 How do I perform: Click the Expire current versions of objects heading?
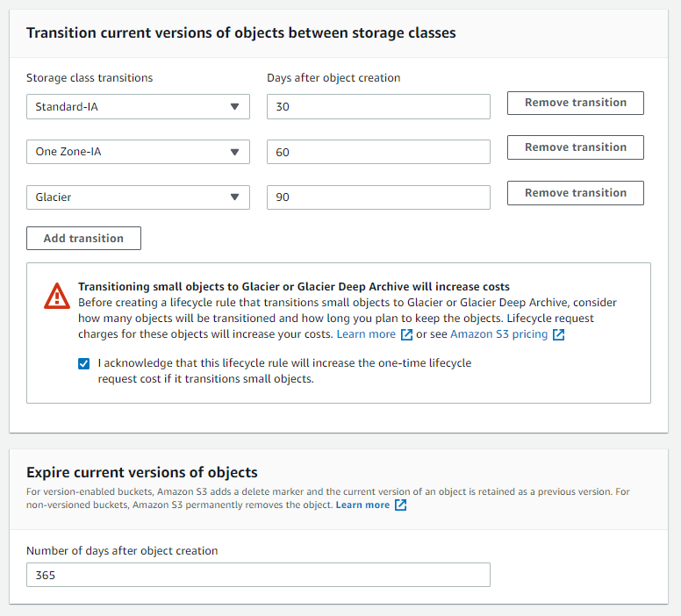(x=141, y=472)
